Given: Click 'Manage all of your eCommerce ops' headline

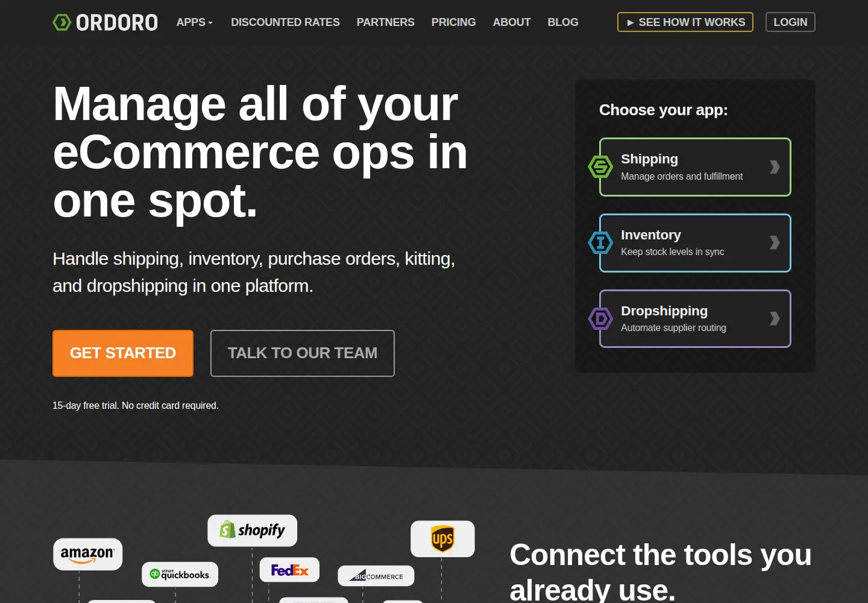Looking at the screenshot, I should (x=260, y=153).
